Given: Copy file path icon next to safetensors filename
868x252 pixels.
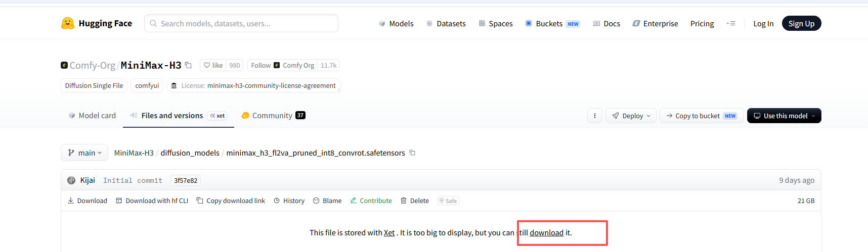Looking at the screenshot, I should click(x=412, y=153).
